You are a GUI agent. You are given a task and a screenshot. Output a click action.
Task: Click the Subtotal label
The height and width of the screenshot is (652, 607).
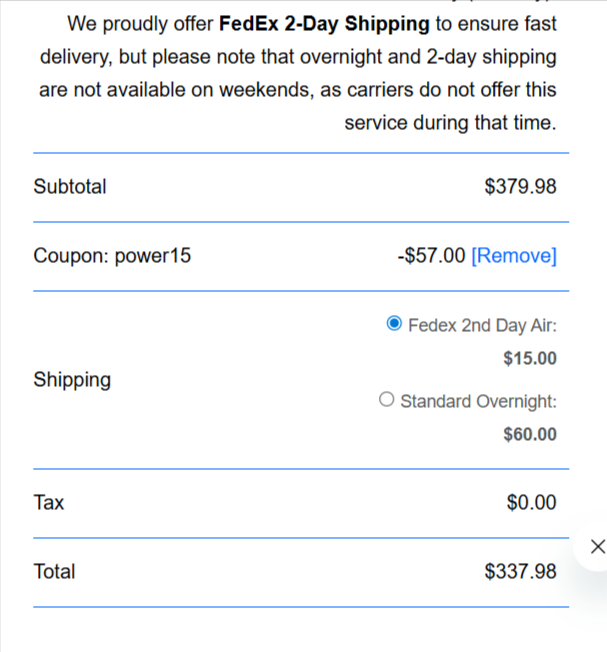coord(70,187)
